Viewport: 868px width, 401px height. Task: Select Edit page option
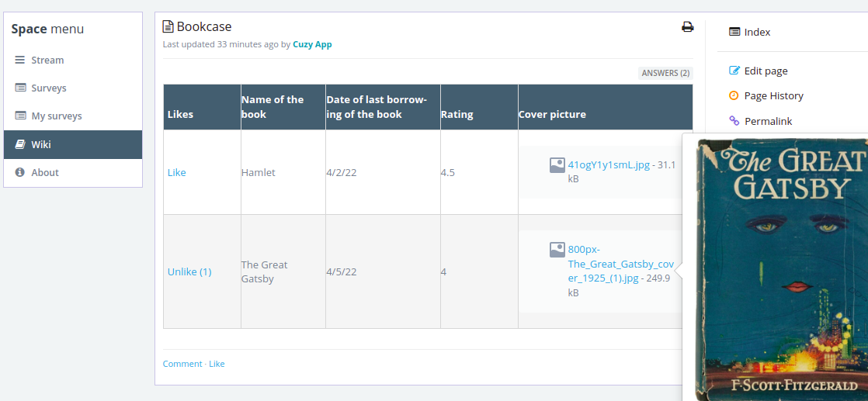(x=765, y=71)
